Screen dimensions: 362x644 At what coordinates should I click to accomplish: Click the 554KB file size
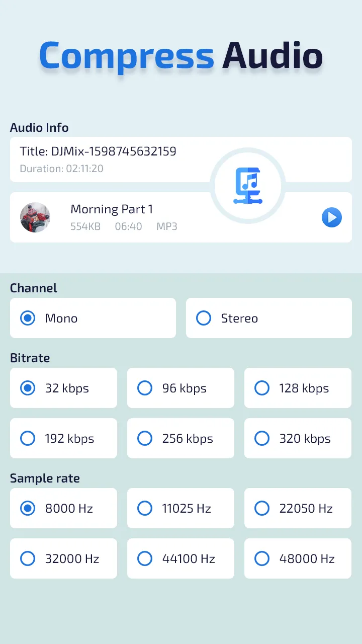pyautogui.click(x=85, y=226)
